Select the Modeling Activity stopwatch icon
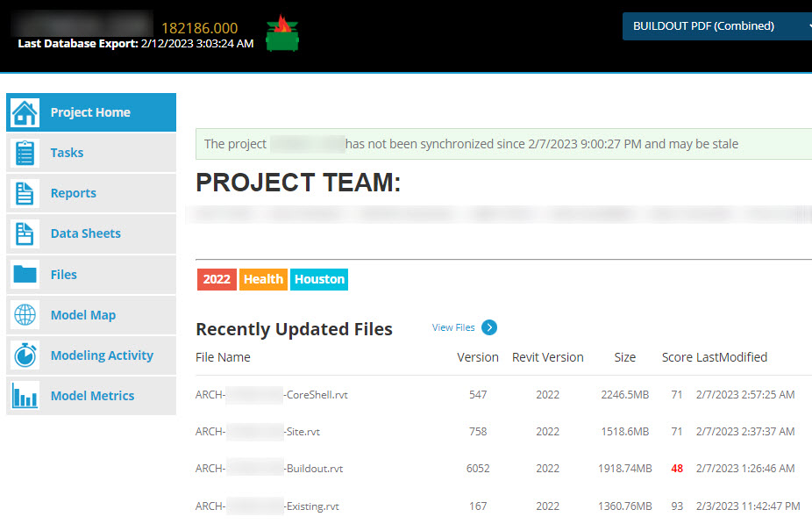The width and height of the screenshot is (812, 524). pos(25,355)
